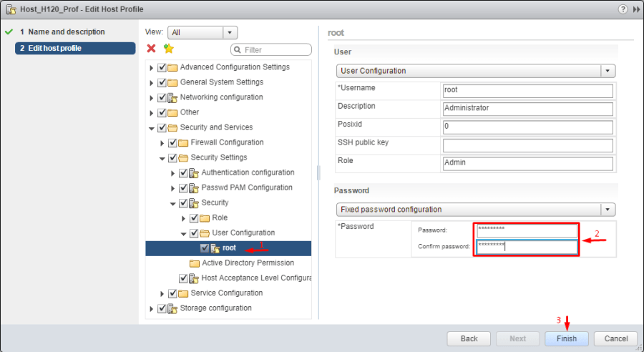The height and width of the screenshot is (352, 644).
Task: Uncheck the Advanced Configuration Settings checkbox
Action: click(162, 67)
